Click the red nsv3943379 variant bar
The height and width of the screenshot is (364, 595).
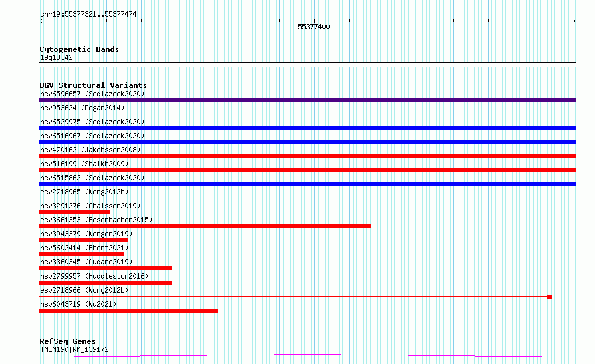pyautogui.click(x=84, y=240)
